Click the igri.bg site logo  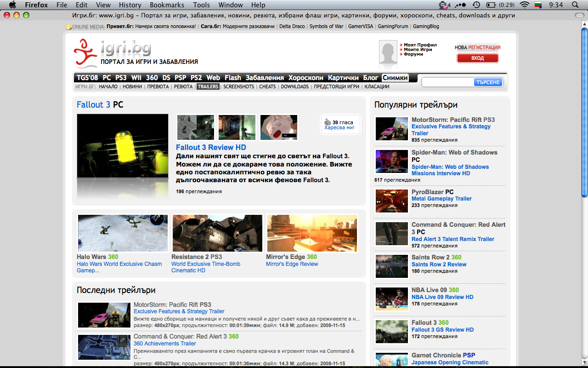coord(136,52)
